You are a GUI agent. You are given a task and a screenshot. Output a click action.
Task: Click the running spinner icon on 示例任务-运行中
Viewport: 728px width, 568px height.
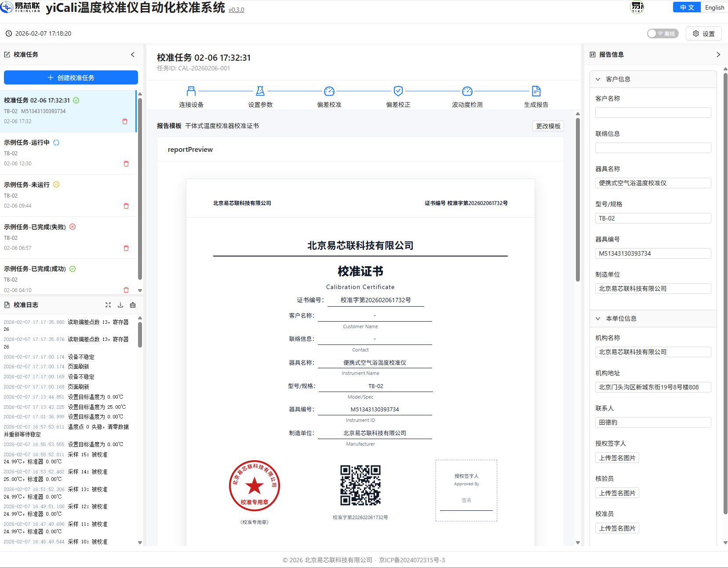pyautogui.click(x=56, y=143)
